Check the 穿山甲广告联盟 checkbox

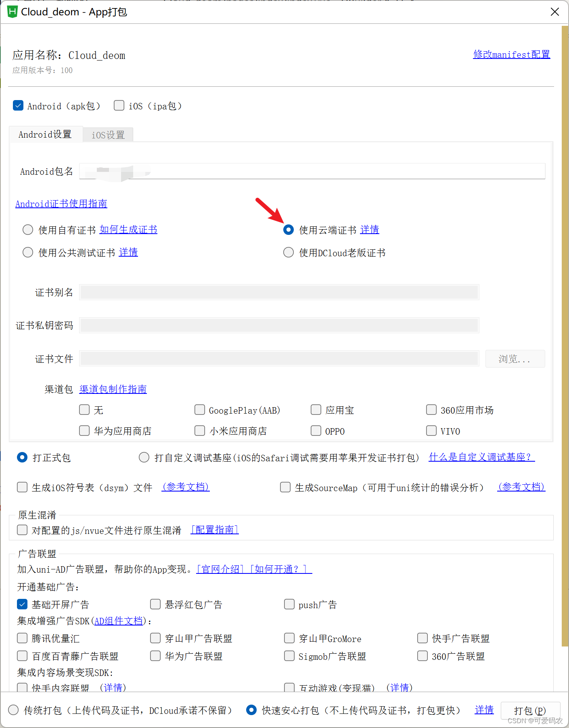click(x=155, y=638)
